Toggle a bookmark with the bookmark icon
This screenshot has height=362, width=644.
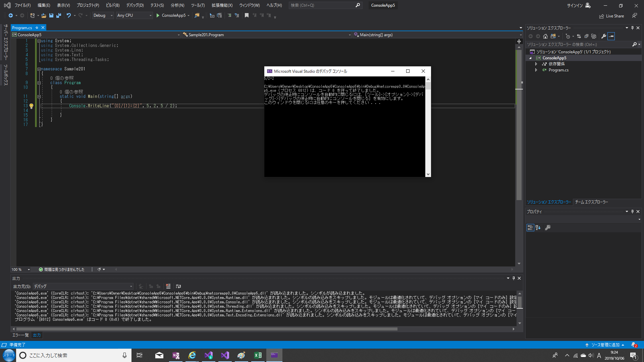pos(247,15)
